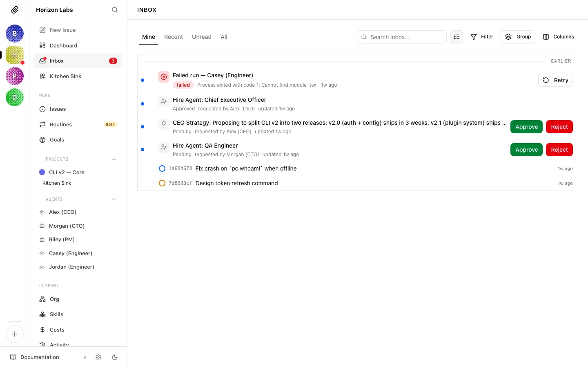Image resolution: width=588 pixels, height=368 pixels.
Task: Open the Skills page
Action: (x=78, y=314)
